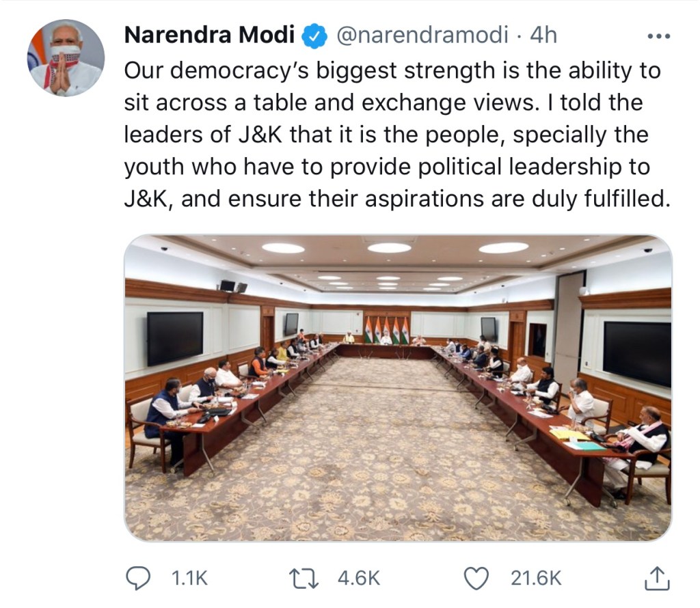Expand the attached meeting room photo
The image size is (700, 608).
[x=397, y=388]
